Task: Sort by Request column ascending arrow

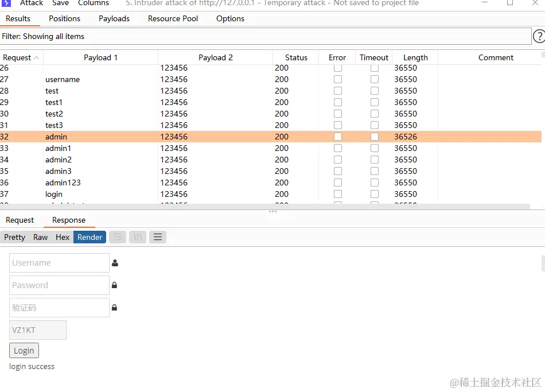Action: tap(37, 58)
